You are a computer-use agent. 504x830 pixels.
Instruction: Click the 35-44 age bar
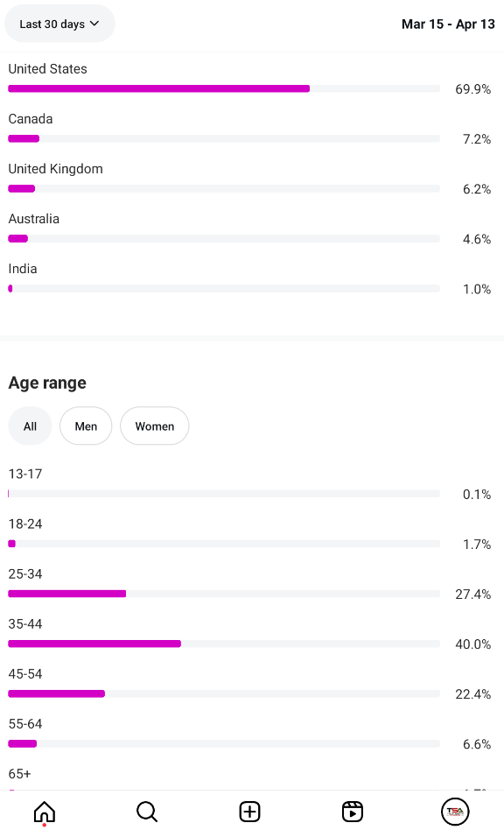click(224, 644)
